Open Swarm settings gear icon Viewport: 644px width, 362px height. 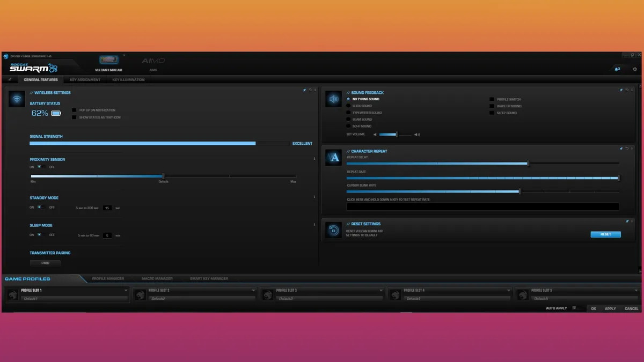coord(635,69)
